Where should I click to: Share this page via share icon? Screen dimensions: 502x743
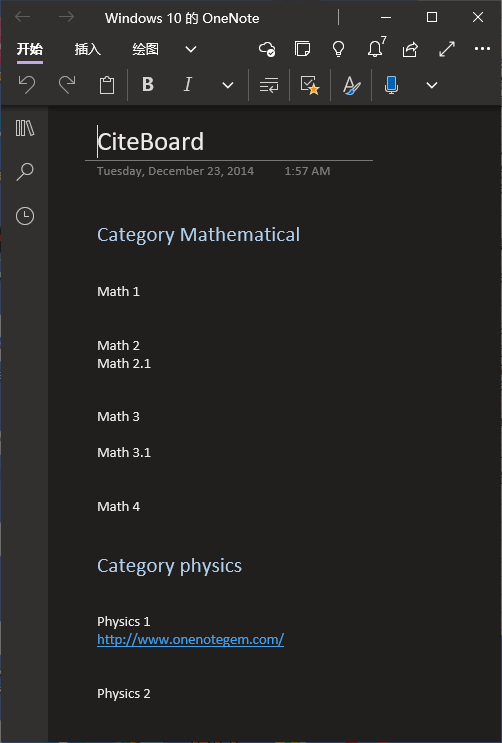410,49
